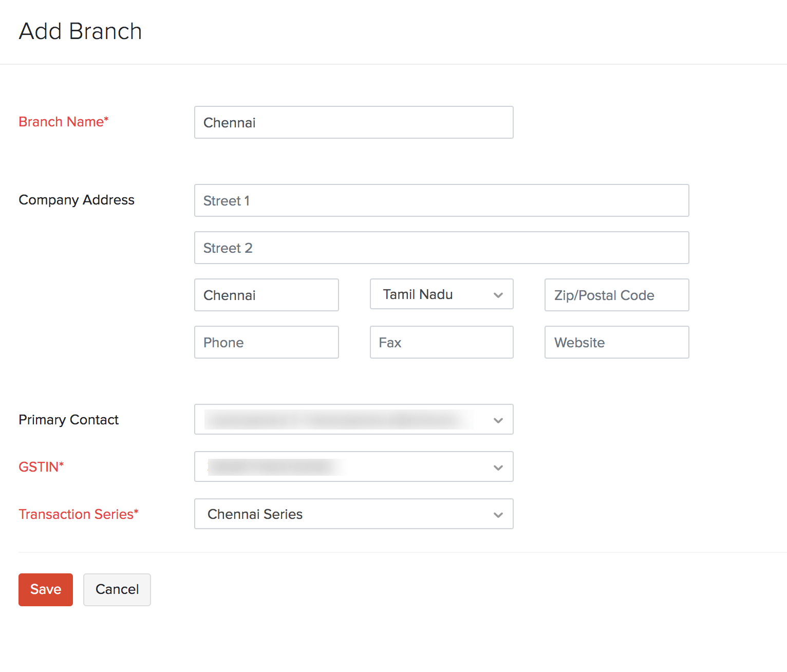The width and height of the screenshot is (787, 672).
Task: Click the state dropdown chevron arrow
Action: [497, 295]
